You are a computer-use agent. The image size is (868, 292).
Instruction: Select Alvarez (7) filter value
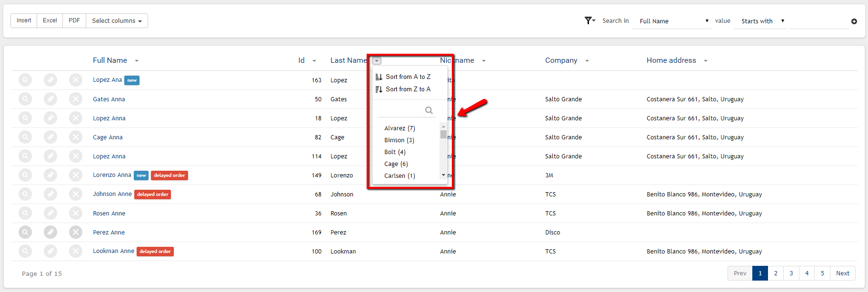point(399,128)
